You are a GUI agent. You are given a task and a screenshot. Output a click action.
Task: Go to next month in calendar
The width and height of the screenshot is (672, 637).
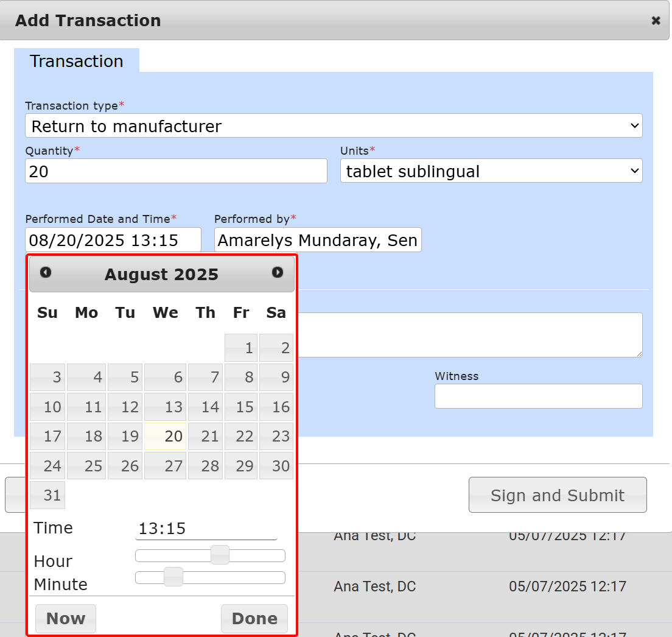pyautogui.click(x=278, y=273)
